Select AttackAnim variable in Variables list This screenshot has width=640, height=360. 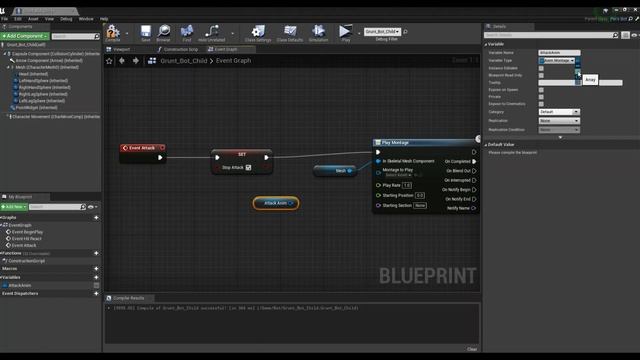(20, 285)
